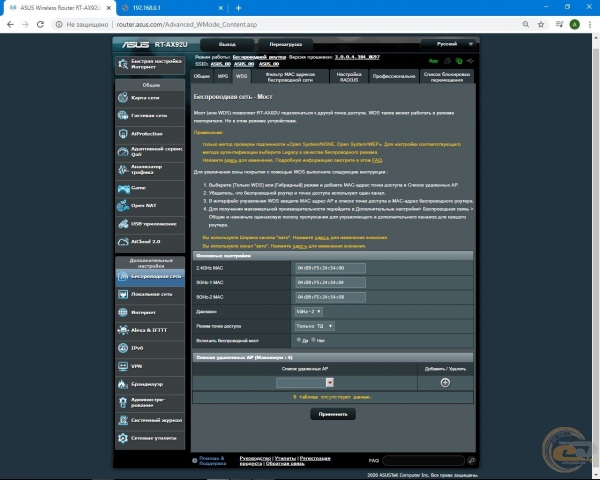Click the 5GHz-2 MAC address field

(x=330, y=297)
